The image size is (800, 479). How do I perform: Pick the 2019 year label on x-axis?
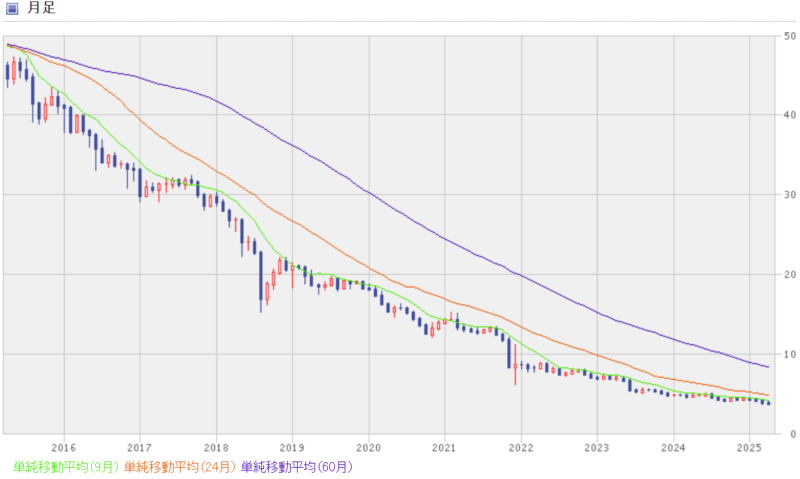click(x=292, y=446)
